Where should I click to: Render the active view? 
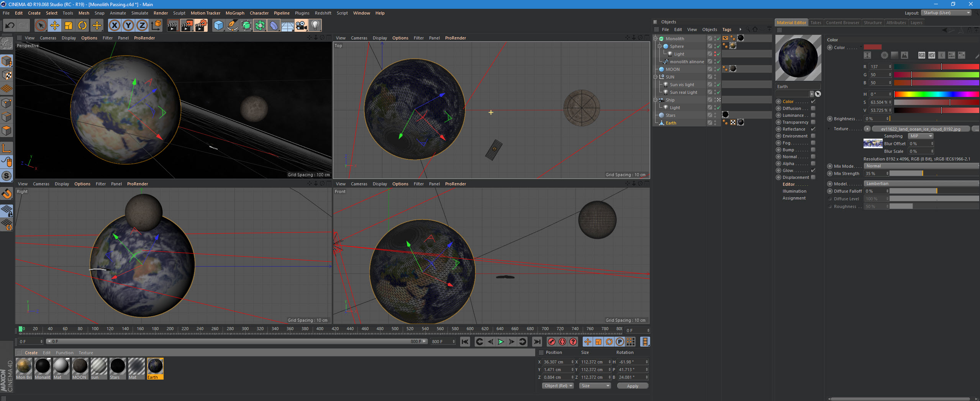173,26
